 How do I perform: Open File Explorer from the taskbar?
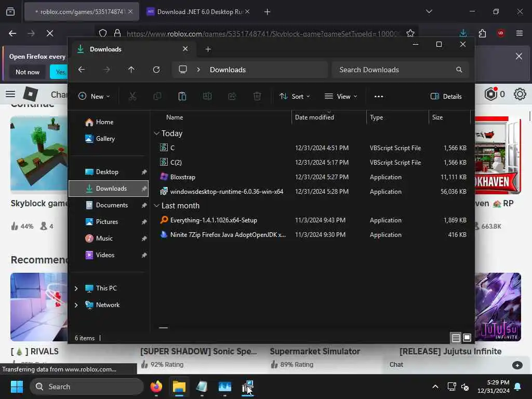coord(179,387)
